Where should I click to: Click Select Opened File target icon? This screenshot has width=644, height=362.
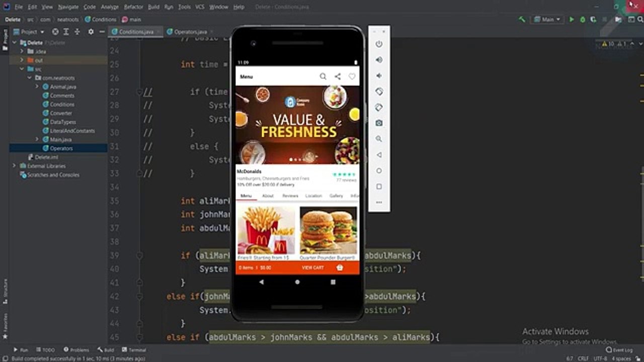click(55, 32)
